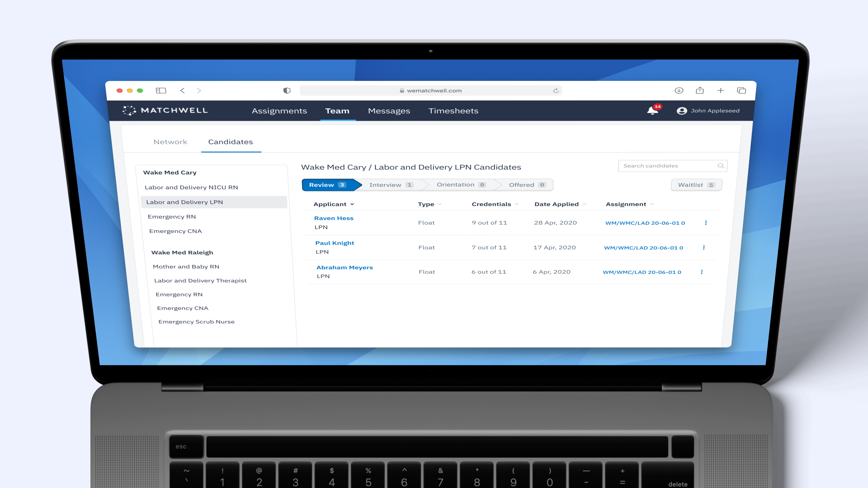
Task: Click the 7 out of 11 credentials cell
Action: [489, 248]
